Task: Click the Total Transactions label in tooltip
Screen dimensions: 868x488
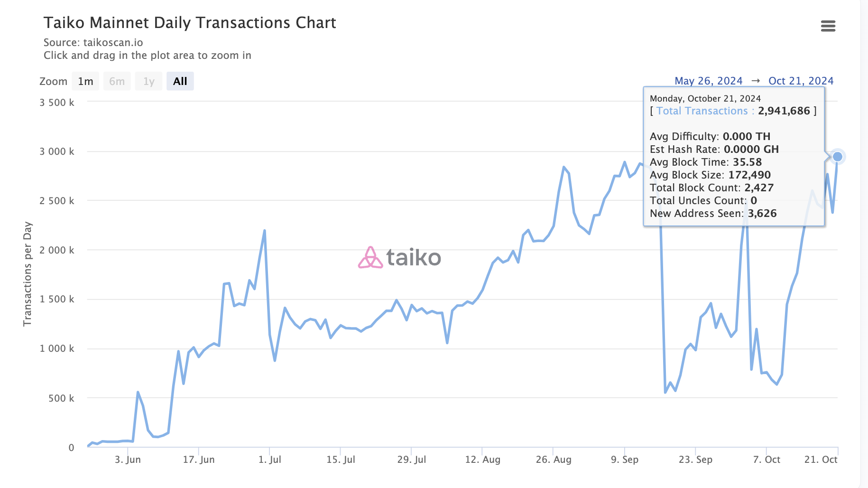Action: click(703, 111)
